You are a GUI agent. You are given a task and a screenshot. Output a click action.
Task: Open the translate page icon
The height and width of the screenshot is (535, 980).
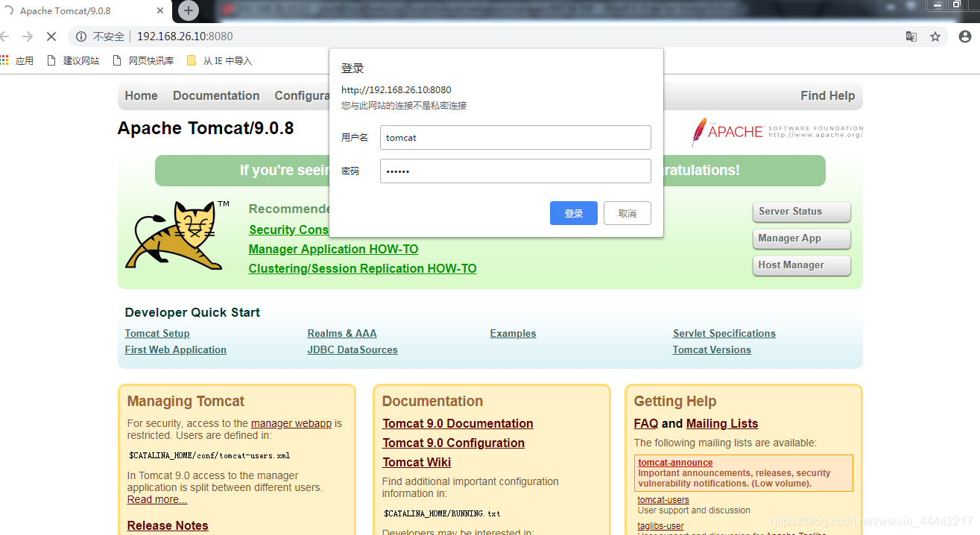tap(911, 37)
